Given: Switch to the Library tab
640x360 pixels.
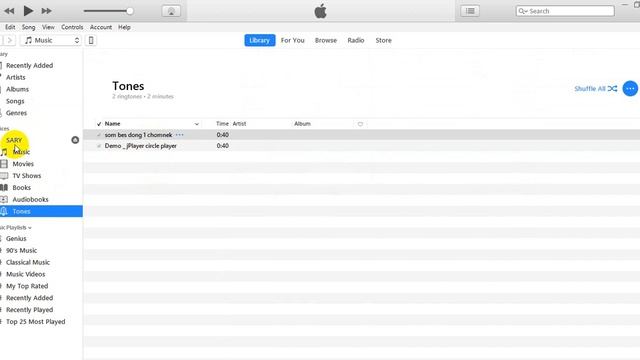Looking at the screenshot, I should point(260,40).
